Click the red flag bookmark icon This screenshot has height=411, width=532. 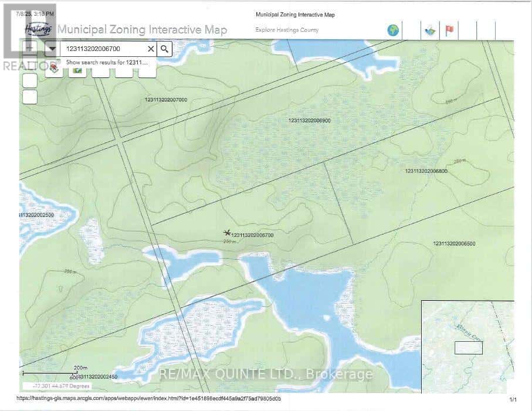(x=448, y=29)
